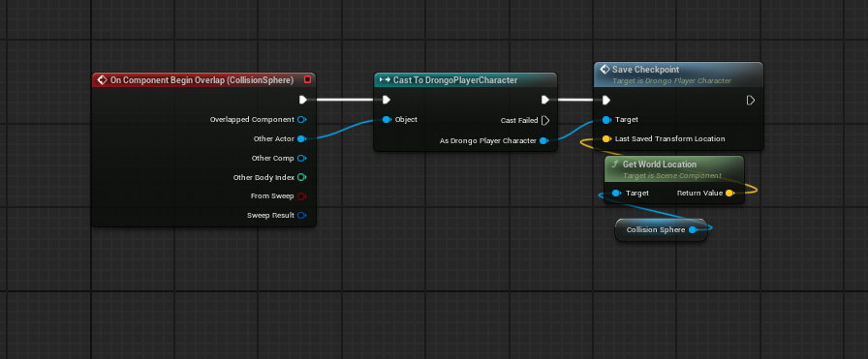Click the Last Saved Transform Location pin
The image size is (868, 359).
click(606, 138)
